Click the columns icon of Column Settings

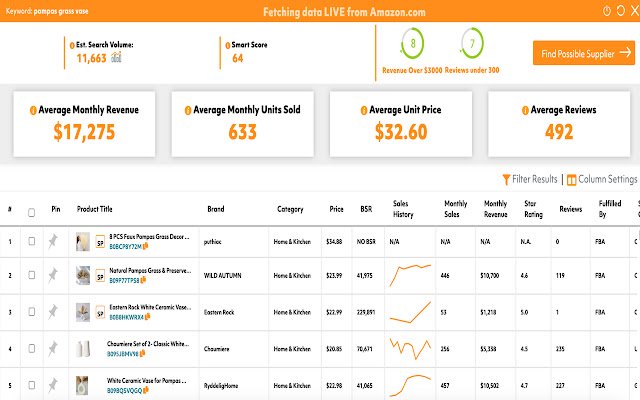click(x=571, y=180)
